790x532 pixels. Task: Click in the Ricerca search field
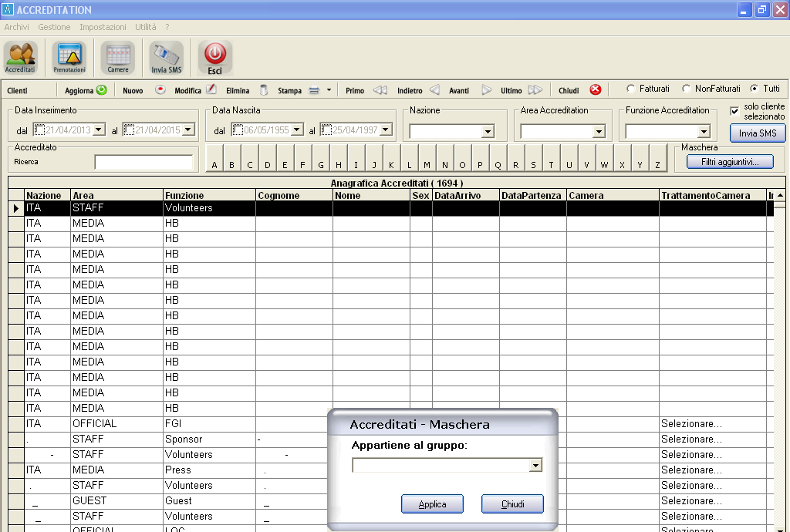pos(143,162)
